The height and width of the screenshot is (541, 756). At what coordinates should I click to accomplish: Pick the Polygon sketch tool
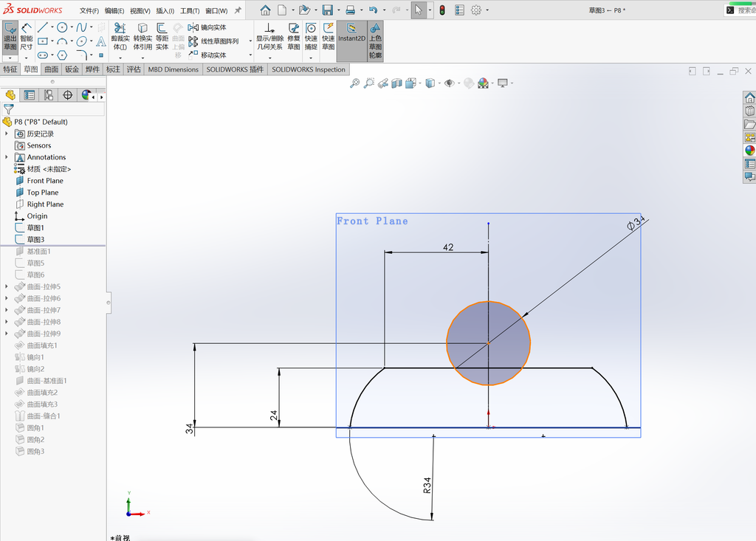pos(62,55)
